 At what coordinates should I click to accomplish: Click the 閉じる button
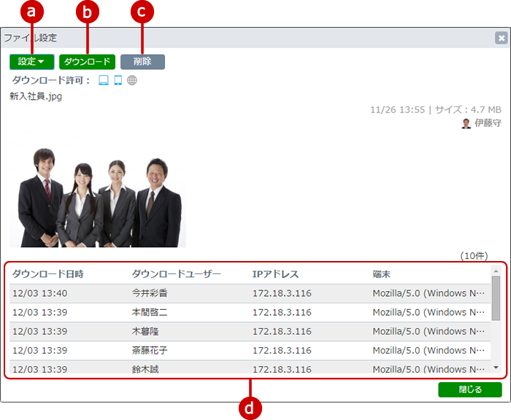coord(470,389)
